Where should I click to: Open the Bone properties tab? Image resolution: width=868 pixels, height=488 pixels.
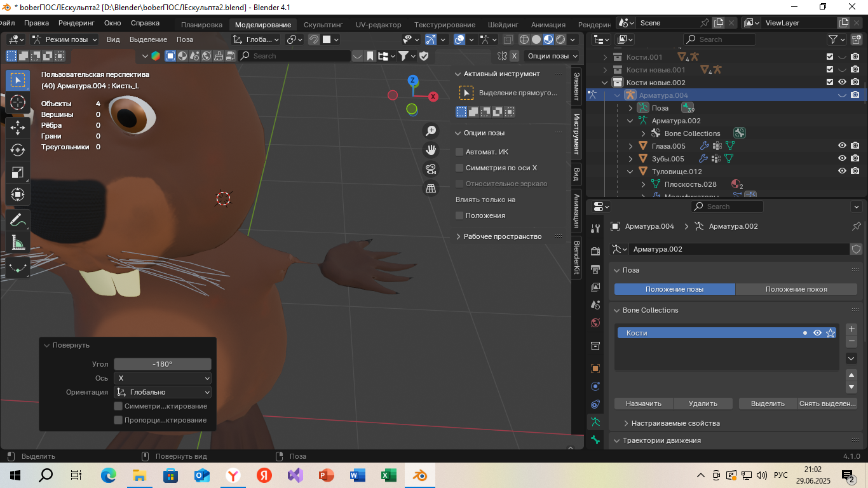(595, 440)
